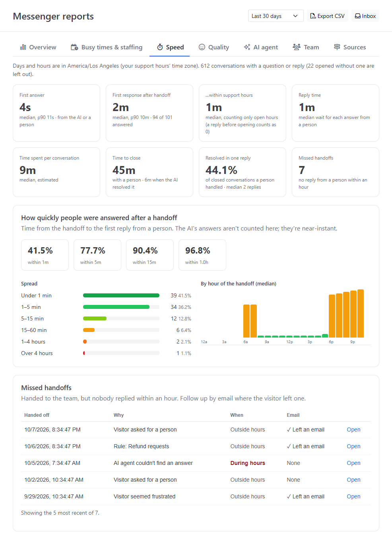This screenshot has height=537, width=392.
Task: Click the 96.8% within 1.0h tile
Action: coord(202,255)
